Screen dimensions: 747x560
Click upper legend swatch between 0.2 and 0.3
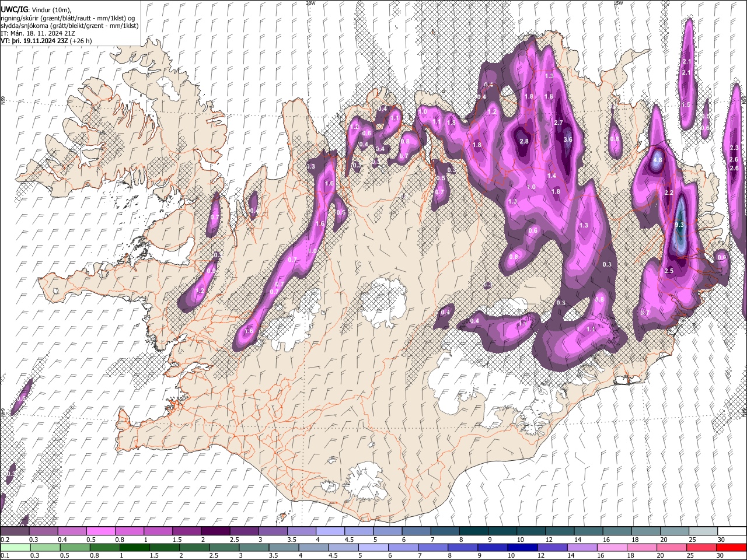15,531
